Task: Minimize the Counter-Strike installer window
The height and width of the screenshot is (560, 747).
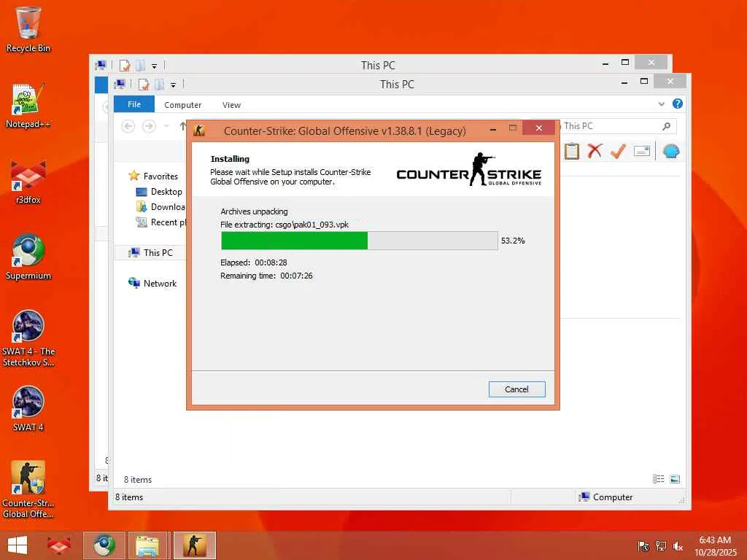Action: [493, 128]
